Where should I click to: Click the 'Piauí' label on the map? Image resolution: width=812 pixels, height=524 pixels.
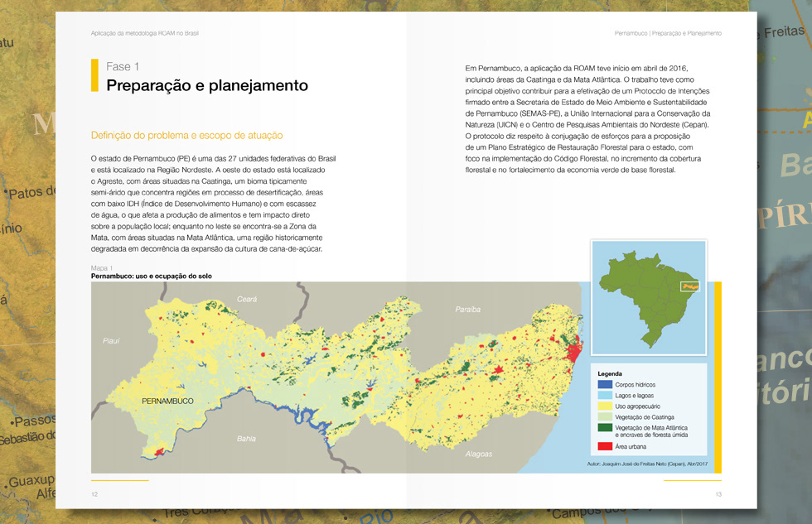tap(111, 341)
